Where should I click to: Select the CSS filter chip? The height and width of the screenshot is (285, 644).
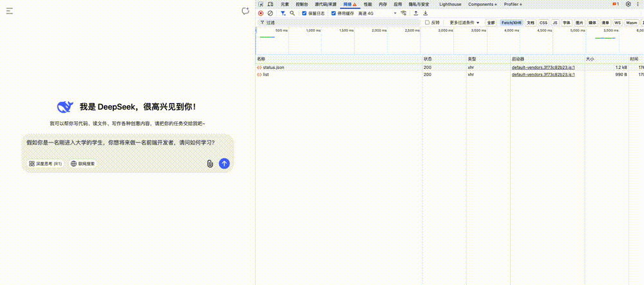point(544,23)
